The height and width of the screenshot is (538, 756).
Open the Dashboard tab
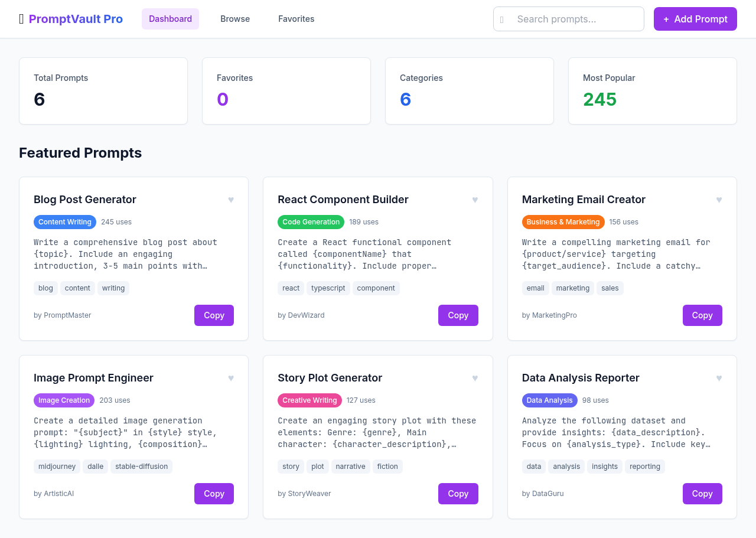pyautogui.click(x=170, y=19)
